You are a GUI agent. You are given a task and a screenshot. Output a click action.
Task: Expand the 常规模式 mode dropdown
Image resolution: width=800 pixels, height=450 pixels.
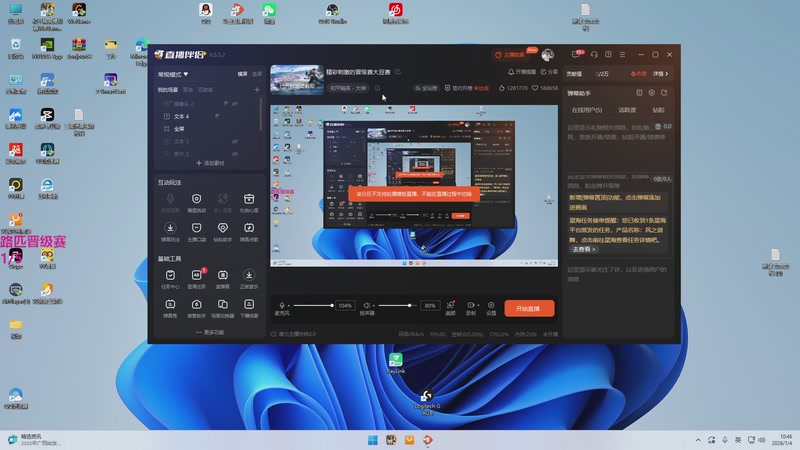click(173, 74)
